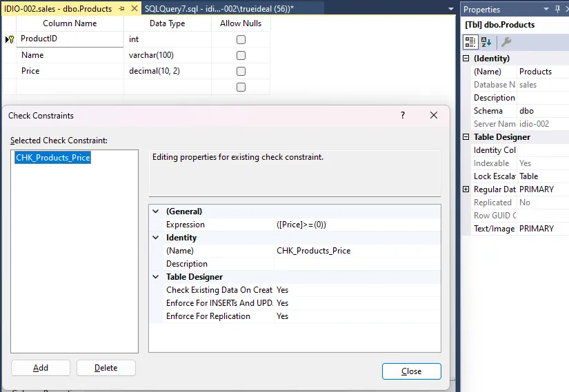Click the Name column name cell
569x392 pixels.
(x=70, y=55)
